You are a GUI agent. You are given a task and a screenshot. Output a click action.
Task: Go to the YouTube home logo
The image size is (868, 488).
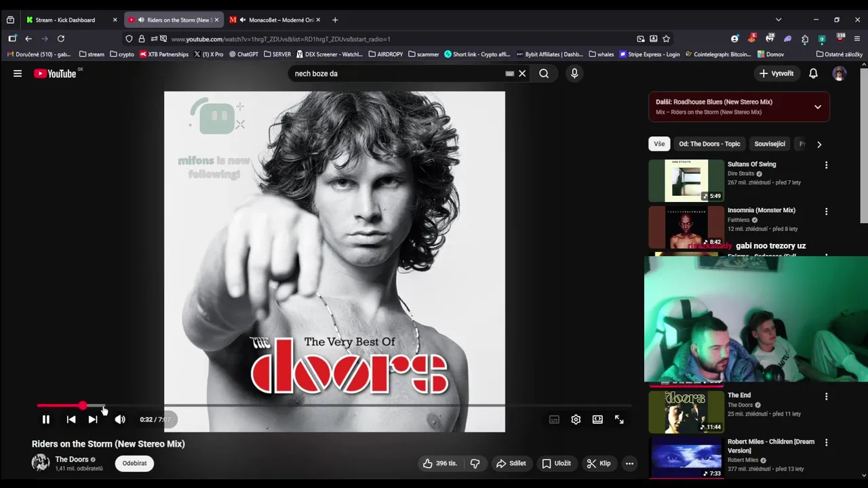pos(55,74)
